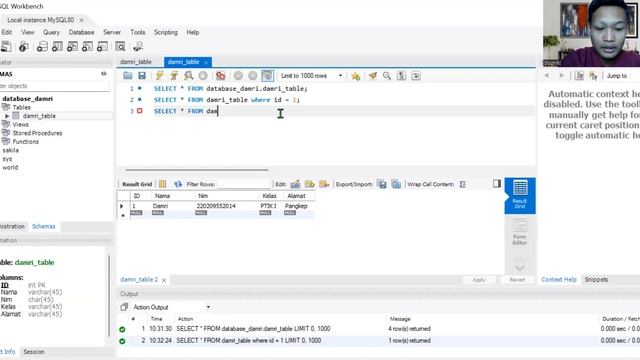Select Views folder in schema tree
640x360 pixels.
(x=20, y=124)
